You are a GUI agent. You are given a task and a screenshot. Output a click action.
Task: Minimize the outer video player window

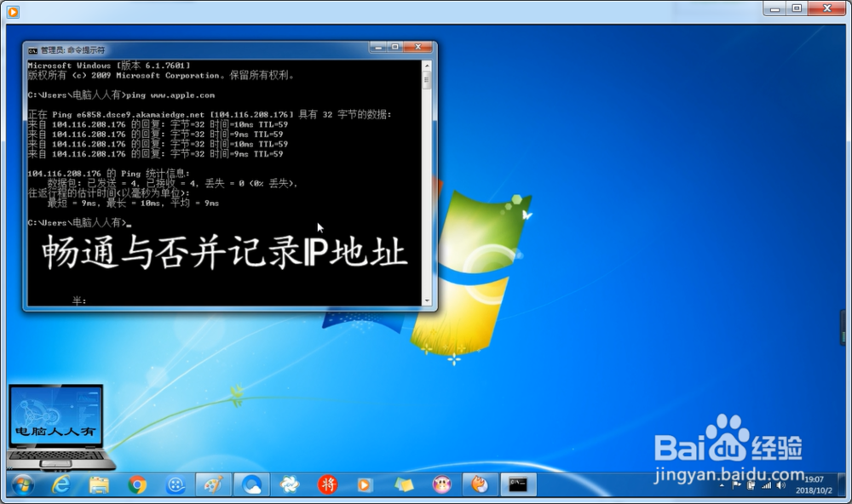775,9
